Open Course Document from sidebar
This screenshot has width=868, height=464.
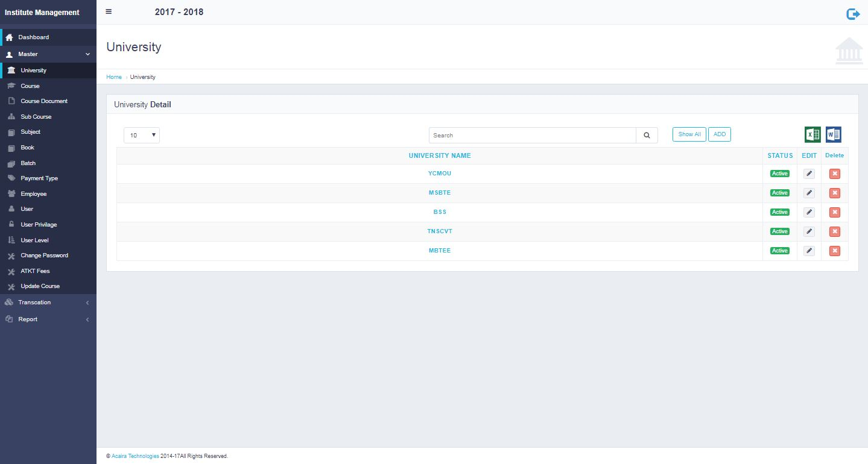(44, 101)
